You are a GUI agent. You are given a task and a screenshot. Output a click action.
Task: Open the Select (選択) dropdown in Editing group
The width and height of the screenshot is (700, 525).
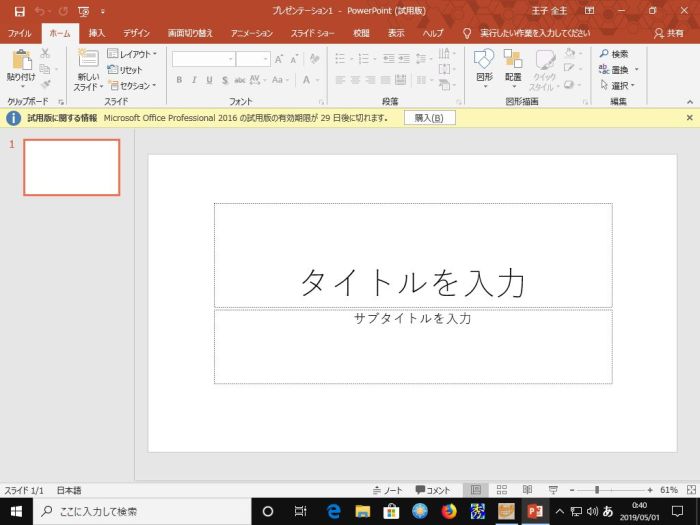coord(617,86)
